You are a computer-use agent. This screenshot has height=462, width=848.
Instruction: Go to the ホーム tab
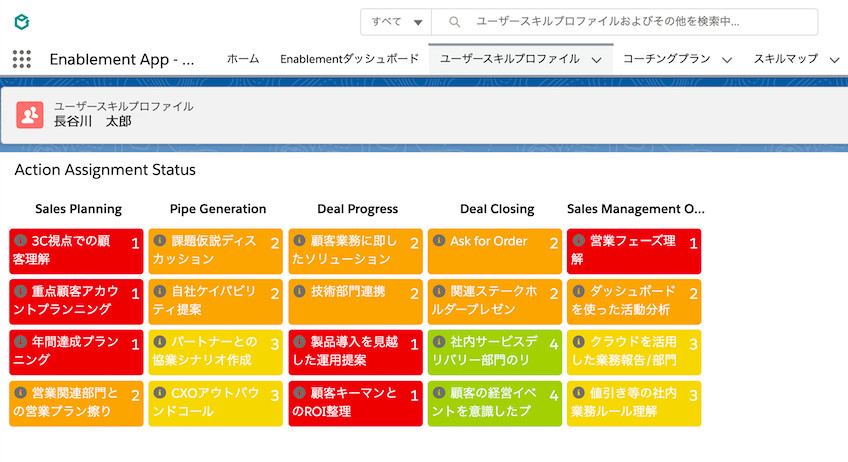pyautogui.click(x=243, y=59)
